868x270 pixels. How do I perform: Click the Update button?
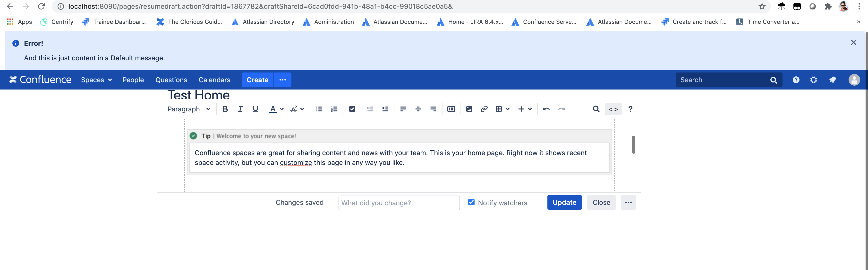[x=564, y=202]
